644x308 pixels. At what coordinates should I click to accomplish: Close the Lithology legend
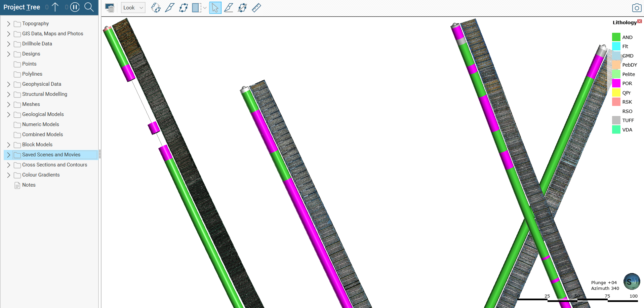coord(640,21)
